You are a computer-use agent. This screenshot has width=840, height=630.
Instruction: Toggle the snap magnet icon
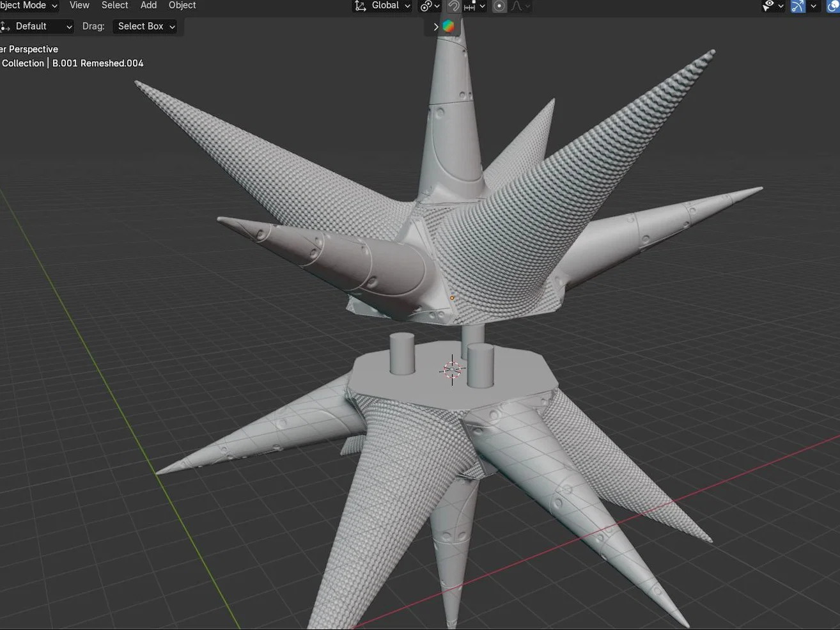click(453, 6)
